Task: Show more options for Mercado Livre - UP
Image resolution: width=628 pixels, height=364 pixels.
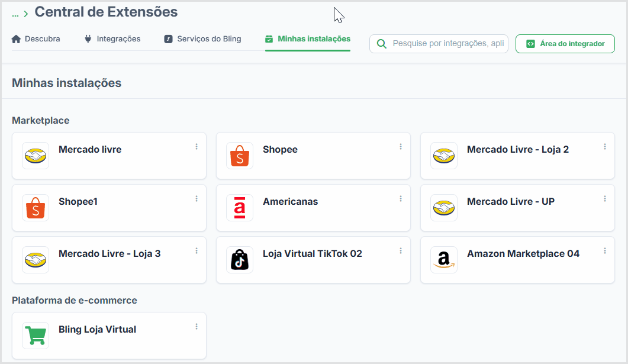Action: 605,199
